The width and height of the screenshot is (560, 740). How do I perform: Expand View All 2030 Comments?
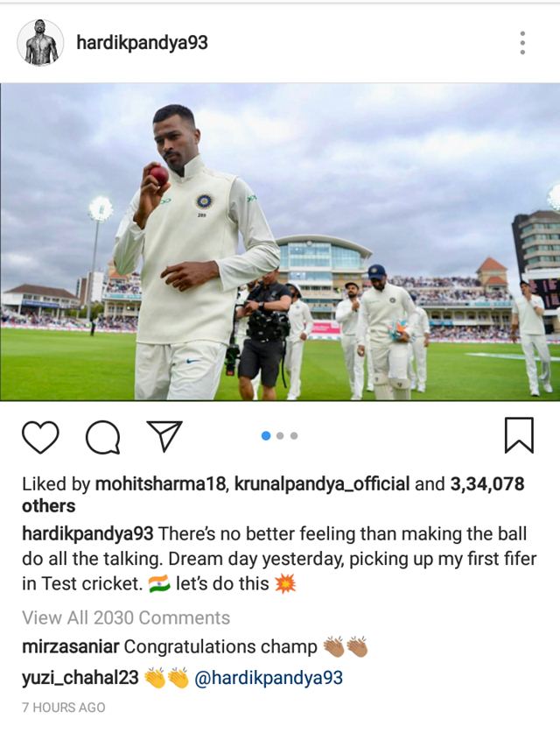(x=126, y=617)
